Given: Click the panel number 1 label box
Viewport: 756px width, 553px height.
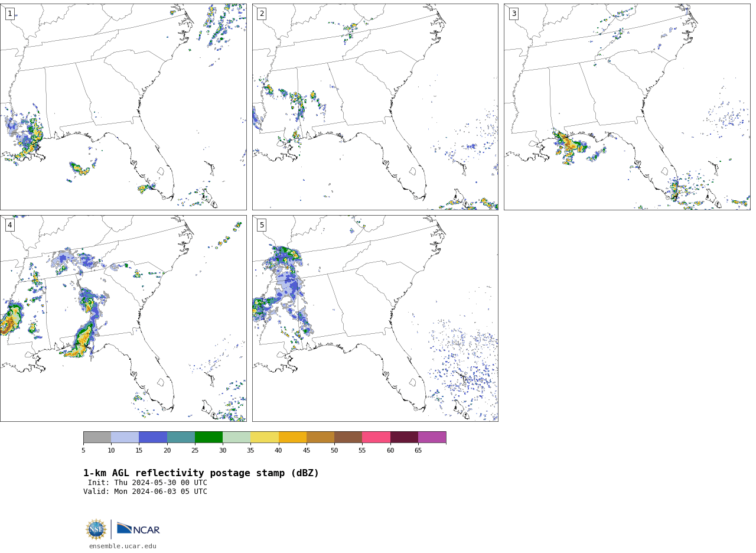Looking at the screenshot, I should coord(10,14).
